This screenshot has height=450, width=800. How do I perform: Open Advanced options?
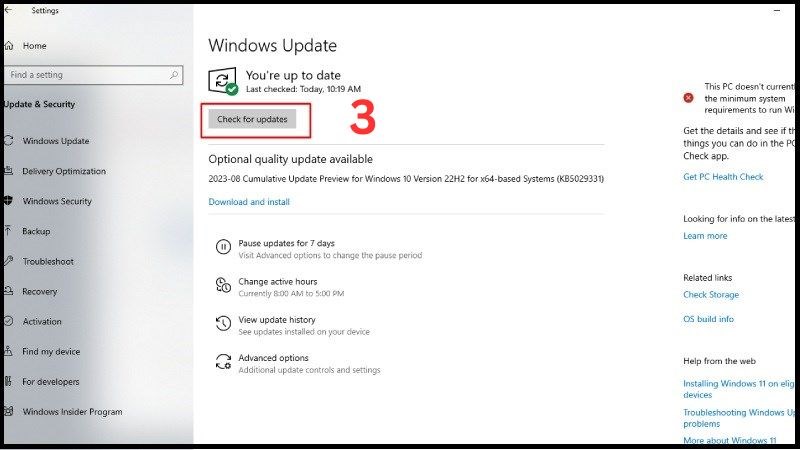click(x=273, y=358)
